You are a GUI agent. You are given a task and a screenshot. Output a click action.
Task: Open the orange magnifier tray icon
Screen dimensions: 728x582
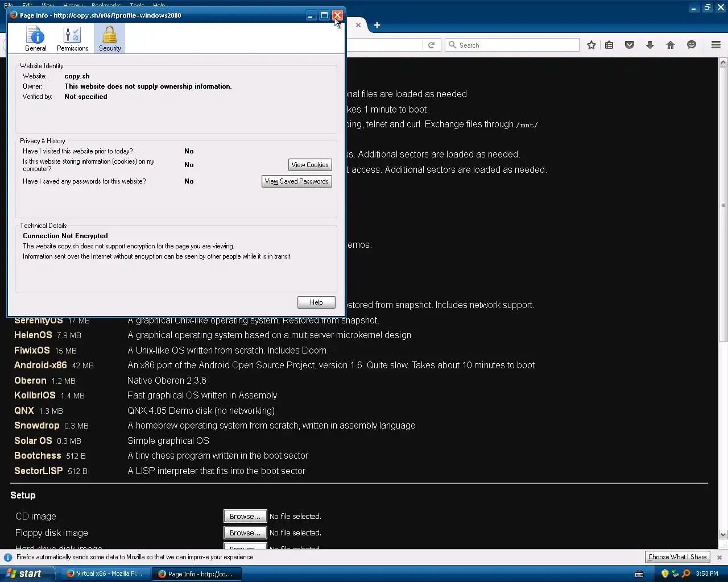pyautogui.click(x=686, y=574)
